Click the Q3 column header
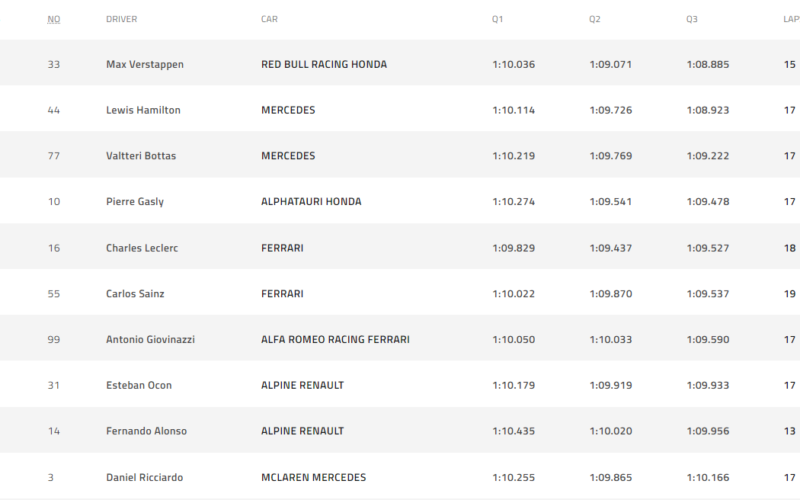The width and height of the screenshot is (800, 500). pyautogui.click(x=691, y=19)
